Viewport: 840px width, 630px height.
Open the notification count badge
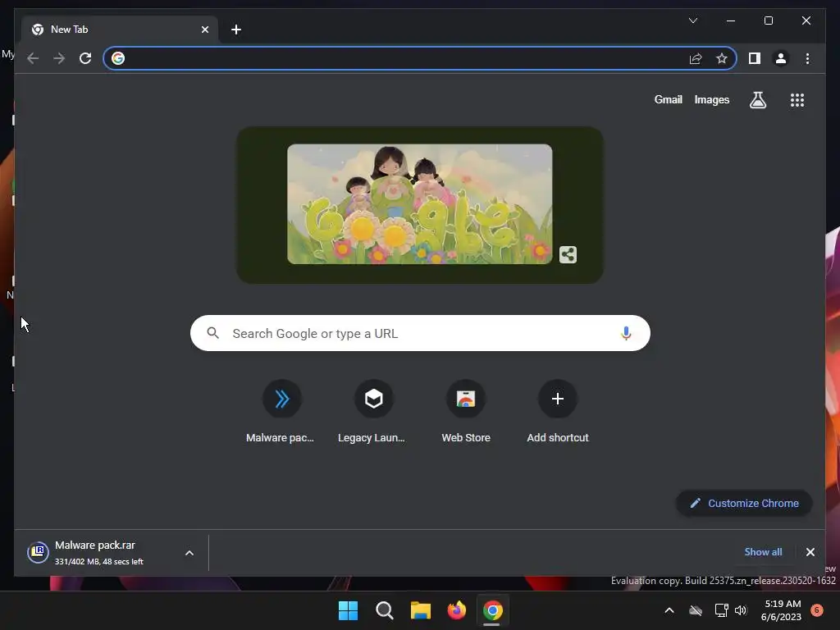817,610
